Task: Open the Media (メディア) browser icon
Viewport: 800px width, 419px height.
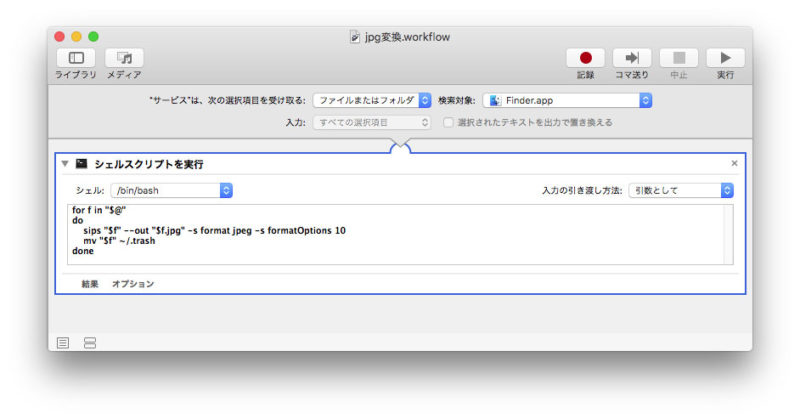Action: coord(124,58)
